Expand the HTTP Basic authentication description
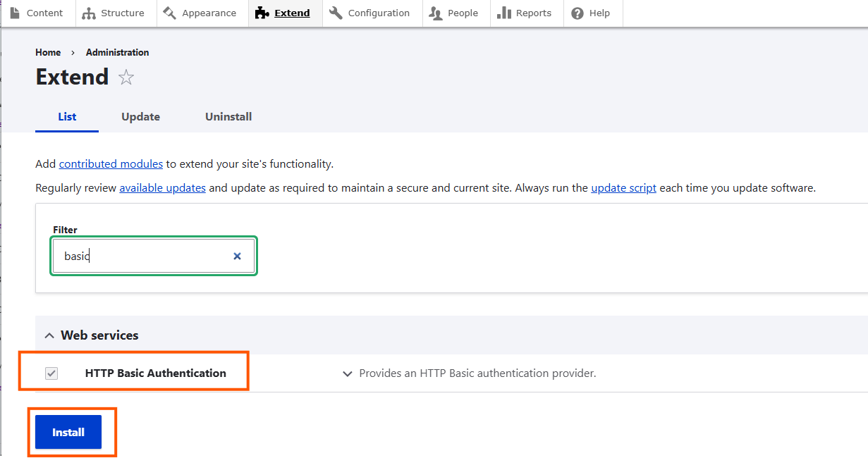 tap(347, 374)
